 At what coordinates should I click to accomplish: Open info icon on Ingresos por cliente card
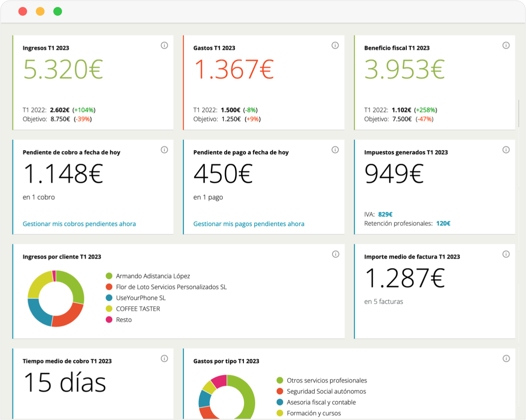click(x=336, y=254)
